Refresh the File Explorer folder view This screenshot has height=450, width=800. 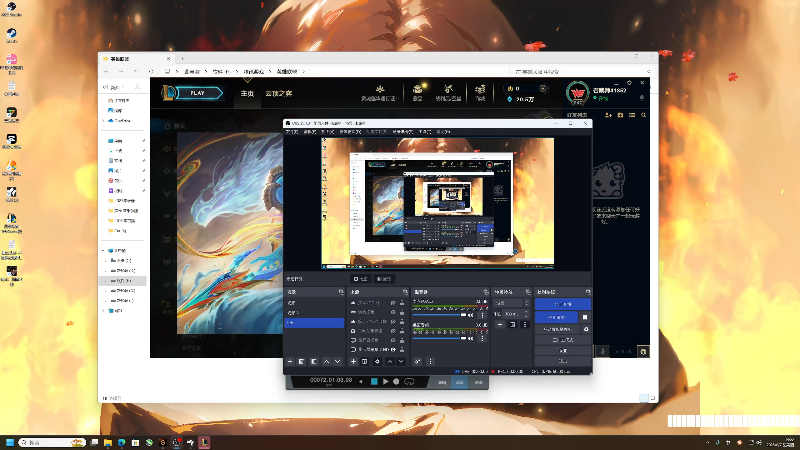point(151,71)
